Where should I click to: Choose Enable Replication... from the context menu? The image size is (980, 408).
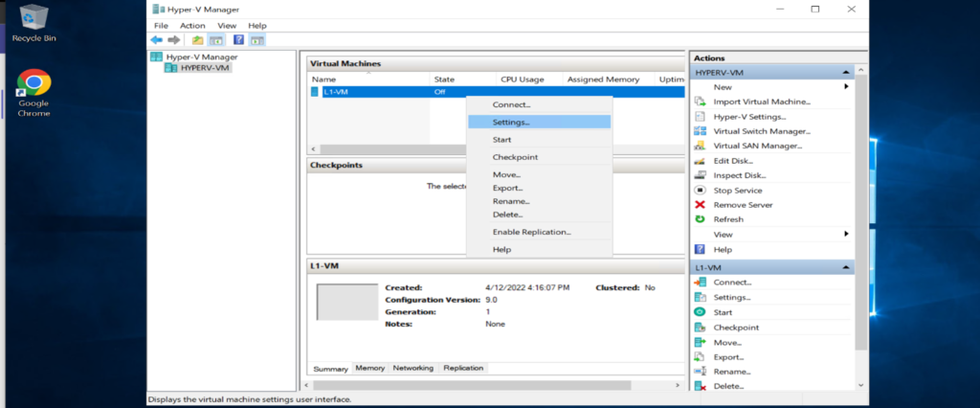click(540, 232)
